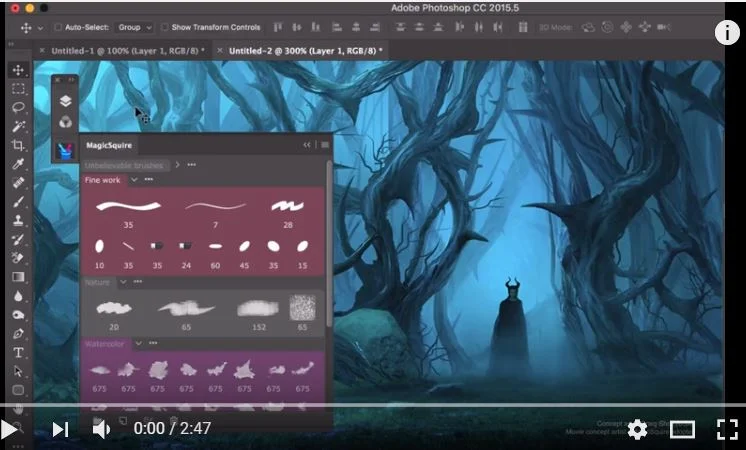Open the Nature group options dots

click(138, 282)
